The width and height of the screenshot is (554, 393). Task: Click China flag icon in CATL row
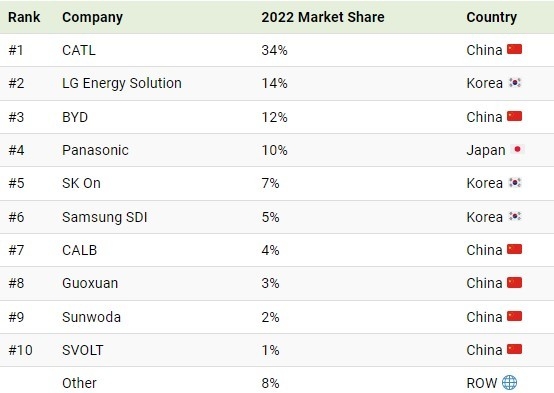514,49
